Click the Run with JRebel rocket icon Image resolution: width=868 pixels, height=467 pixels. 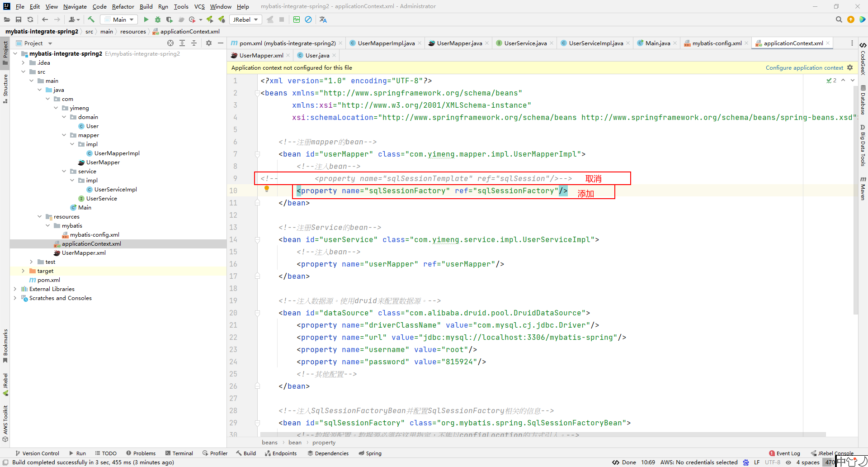click(210, 19)
